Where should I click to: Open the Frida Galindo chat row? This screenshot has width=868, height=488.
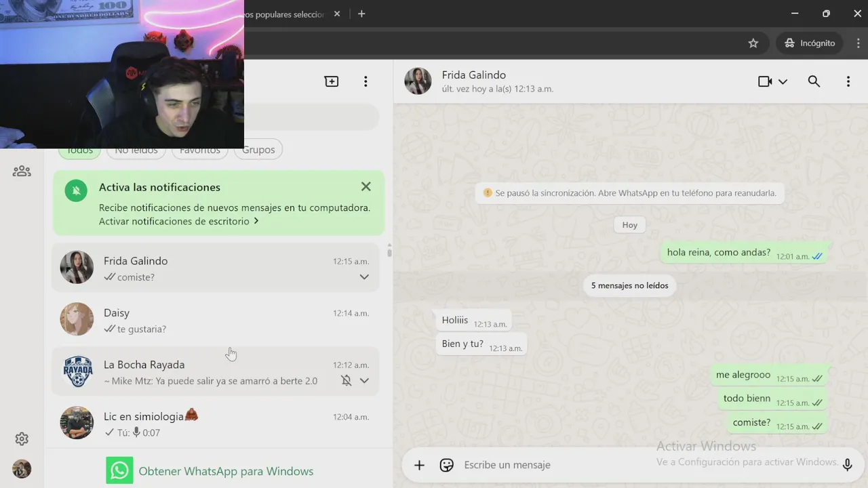pyautogui.click(x=216, y=268)
